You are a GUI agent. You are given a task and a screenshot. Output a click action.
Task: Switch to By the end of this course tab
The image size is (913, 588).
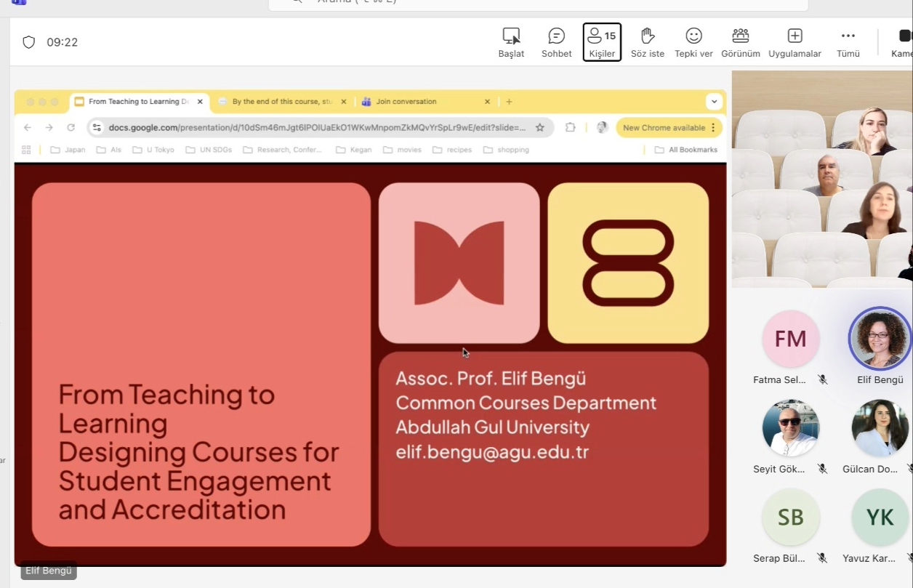pos(282,102)
